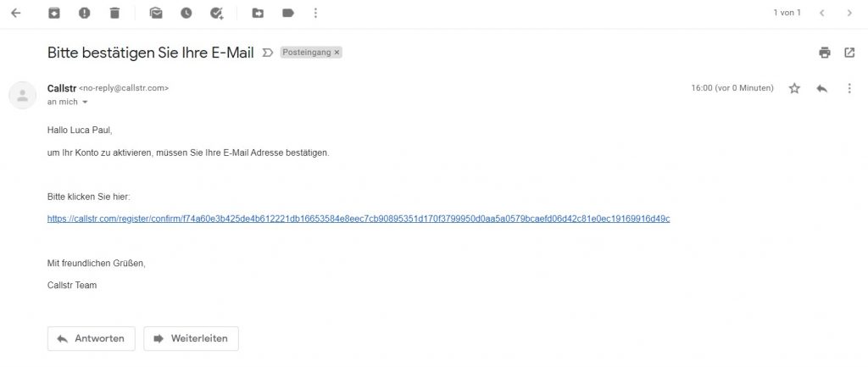Open the move-to folder icon
868x367 pixels.
tap(258, 13)
